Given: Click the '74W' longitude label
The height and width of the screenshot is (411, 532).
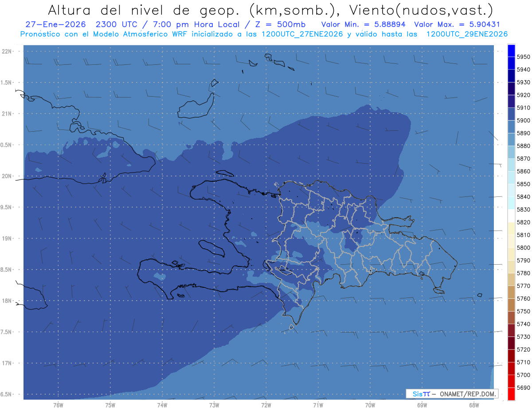Looking at the screenshot, I should point(162,405).
